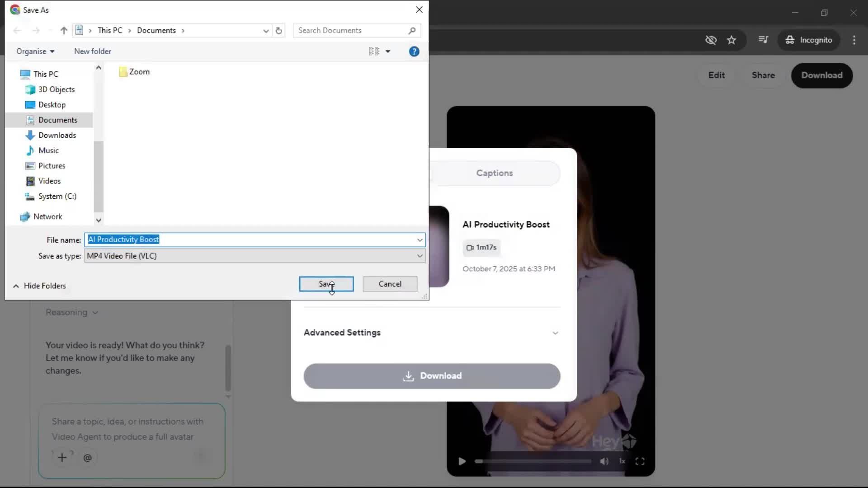
Task: Open the Organise menu dropdown
Action: tap(35, 52)
